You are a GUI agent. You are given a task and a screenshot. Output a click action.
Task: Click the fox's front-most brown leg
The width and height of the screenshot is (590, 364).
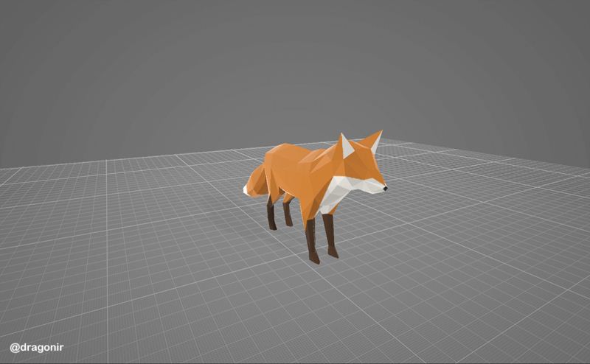pyautogui.click(x=312, y=239)
